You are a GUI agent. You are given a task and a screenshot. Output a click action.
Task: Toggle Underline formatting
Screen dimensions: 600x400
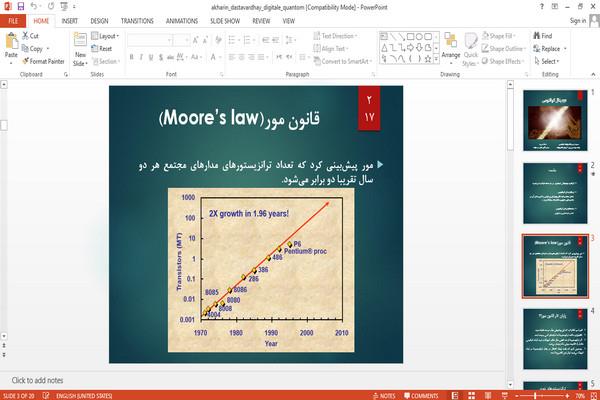pyautogui.click(x=151, y=57)
